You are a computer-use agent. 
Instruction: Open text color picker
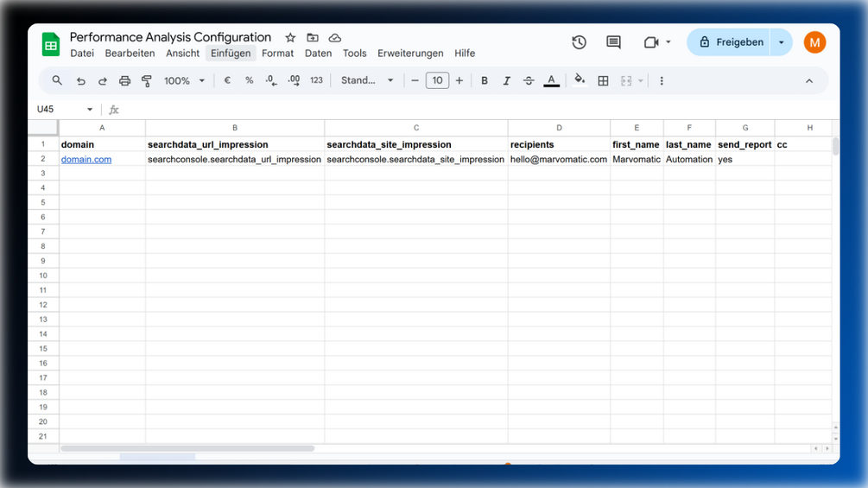click(x=551, y=81)
